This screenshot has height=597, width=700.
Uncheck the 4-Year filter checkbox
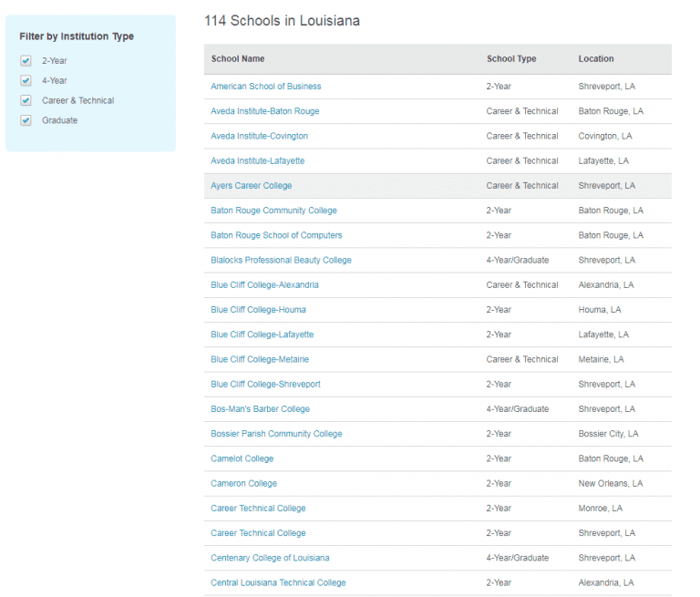(x=26, y=80)
